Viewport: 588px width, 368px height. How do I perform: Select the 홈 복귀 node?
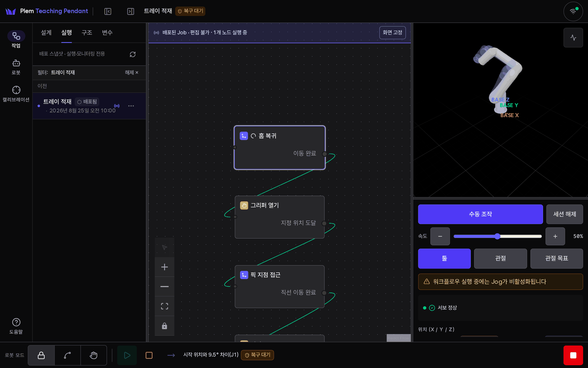click(x=280, y=148)
